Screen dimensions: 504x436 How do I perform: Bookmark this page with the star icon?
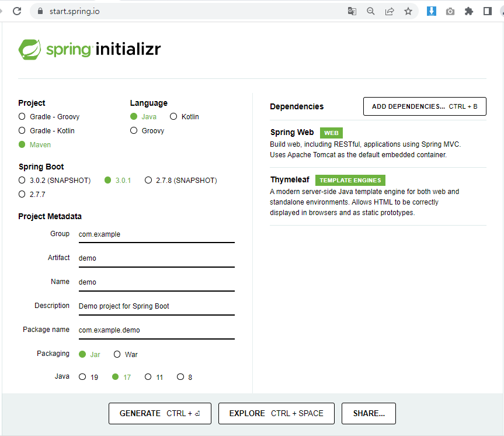pos(408,11)
